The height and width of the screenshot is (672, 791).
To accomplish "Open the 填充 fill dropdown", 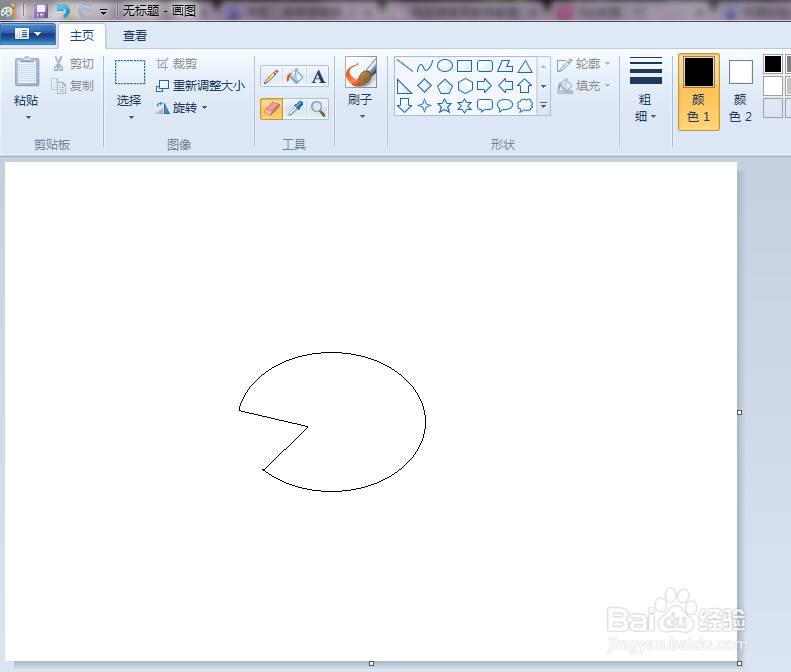I will click(584, 86).
